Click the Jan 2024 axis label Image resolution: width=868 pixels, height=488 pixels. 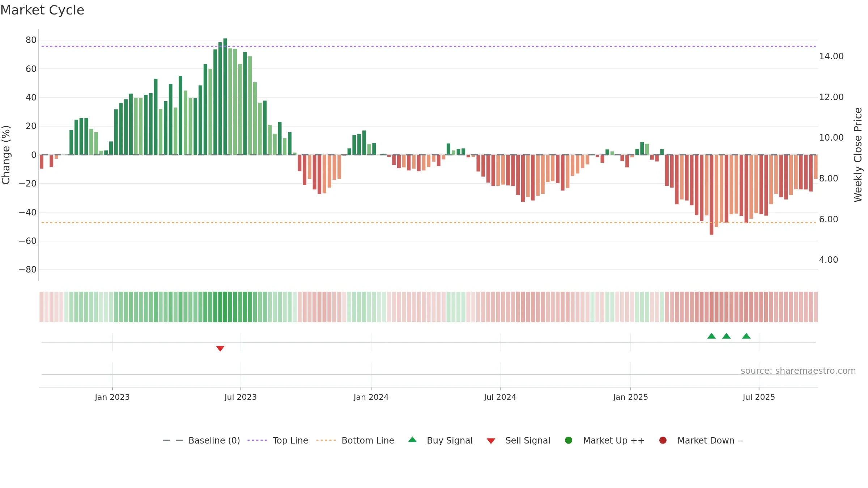pyautogui.click(x=371, y=397)
